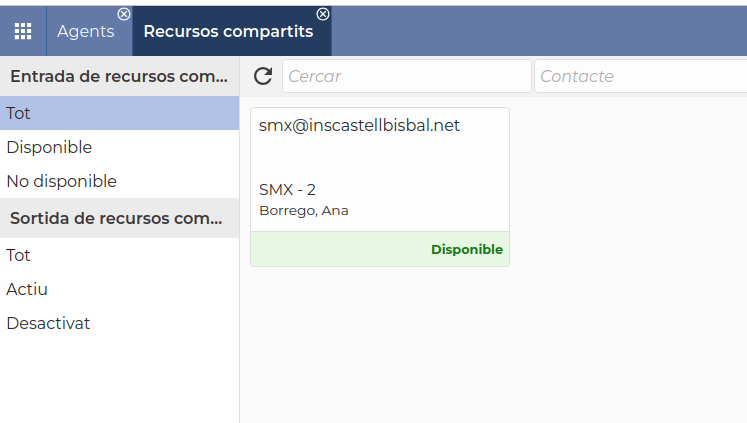Focus the Cercar search field

point(406,76)
